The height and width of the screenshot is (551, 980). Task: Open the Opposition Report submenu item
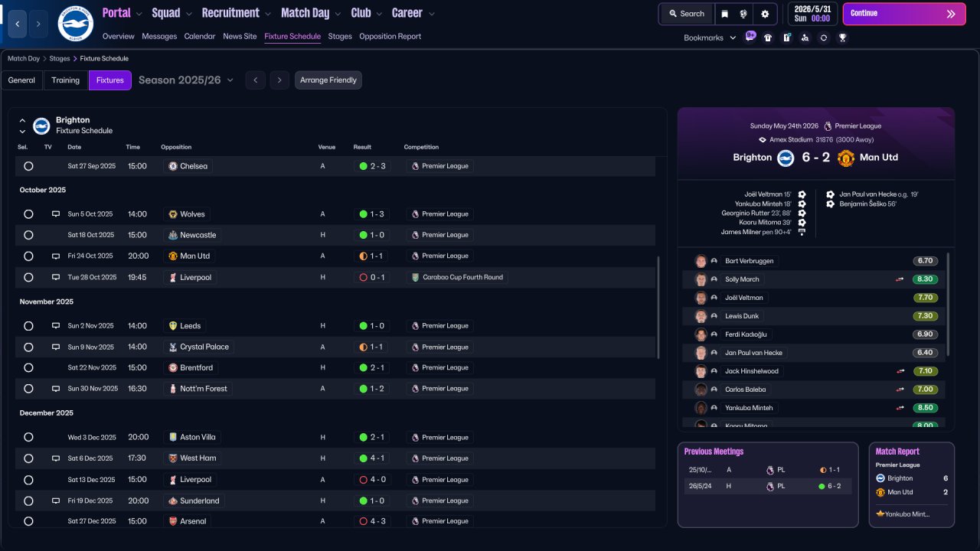390,36
